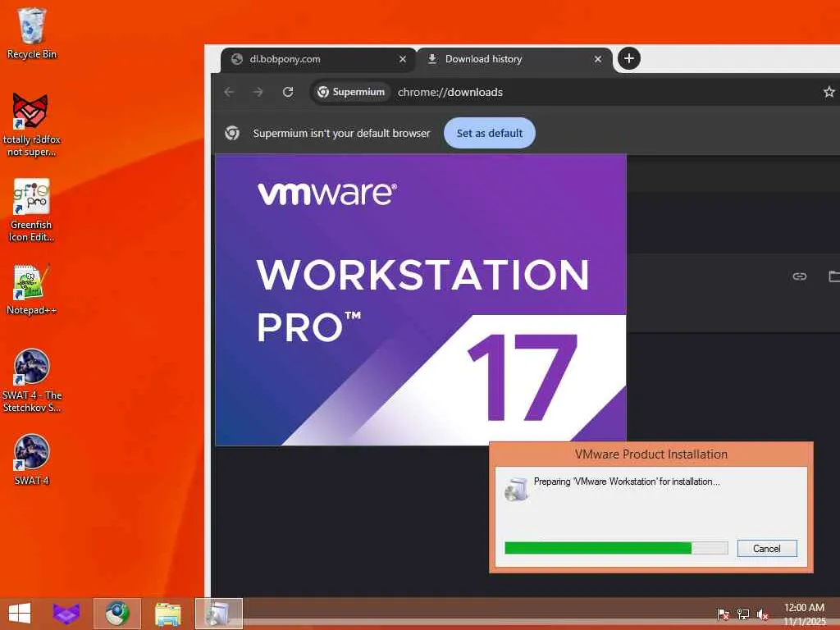Switch to the dl.bobpony.com tab
This screenshot has height=630, width=840.
point(317,59)
